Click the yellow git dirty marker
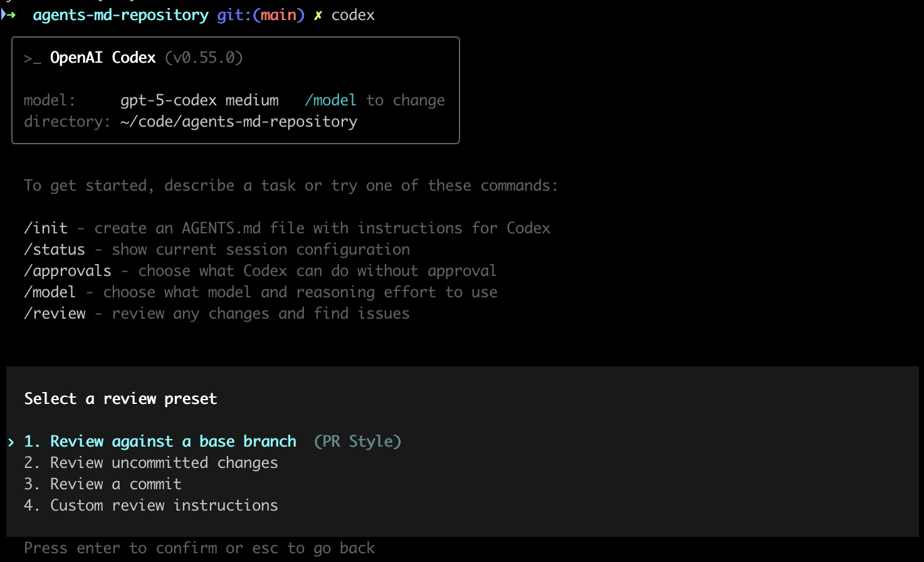The height and width of the screenshot is (562, 924). (318, 16)
